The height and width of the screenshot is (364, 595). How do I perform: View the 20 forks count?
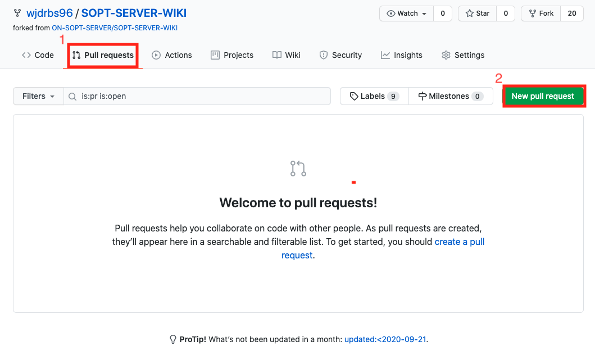click(572, 13)
